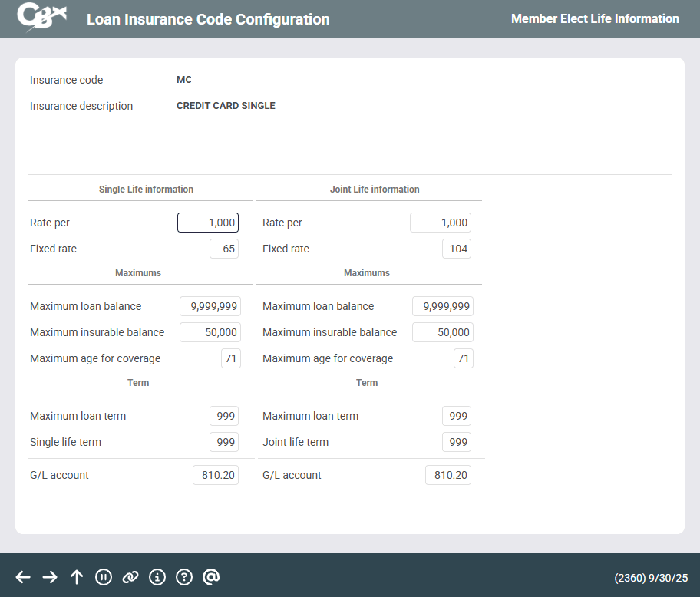
Task: Edit Joint Life Maximum insurable balance field
Action: pos(443,332)
